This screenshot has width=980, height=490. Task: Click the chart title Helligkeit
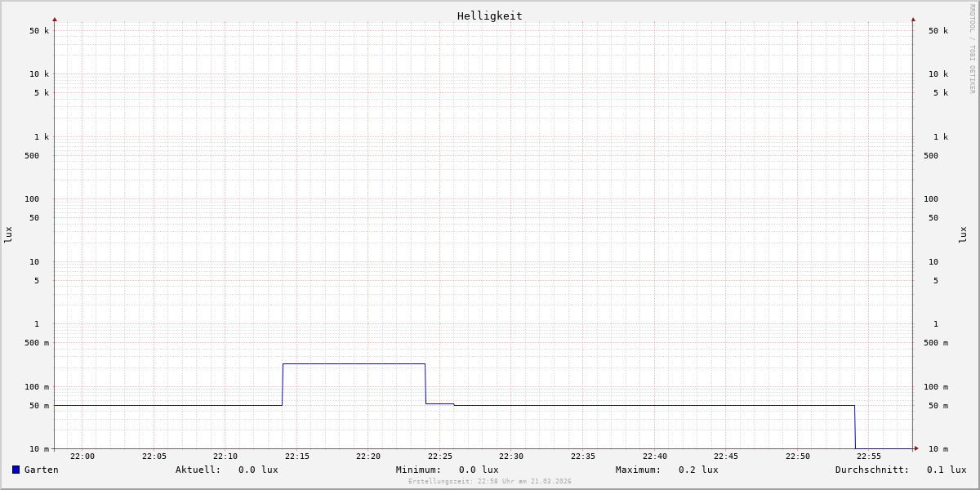point(489,16)
